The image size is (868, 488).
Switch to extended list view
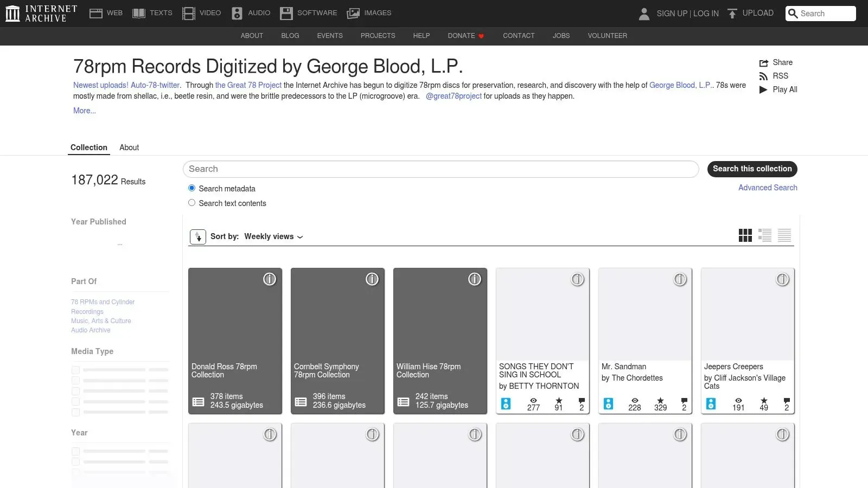pos(765,235)
